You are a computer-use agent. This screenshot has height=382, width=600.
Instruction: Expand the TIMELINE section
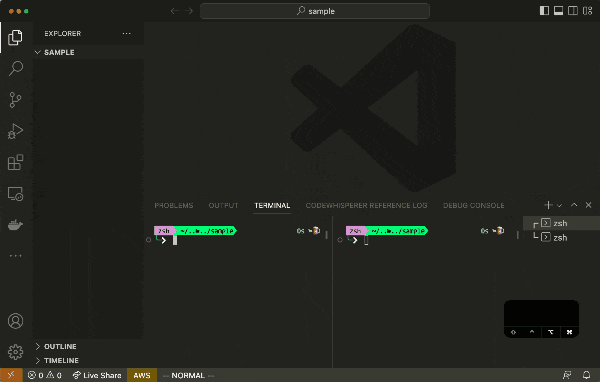click(88, 360)
